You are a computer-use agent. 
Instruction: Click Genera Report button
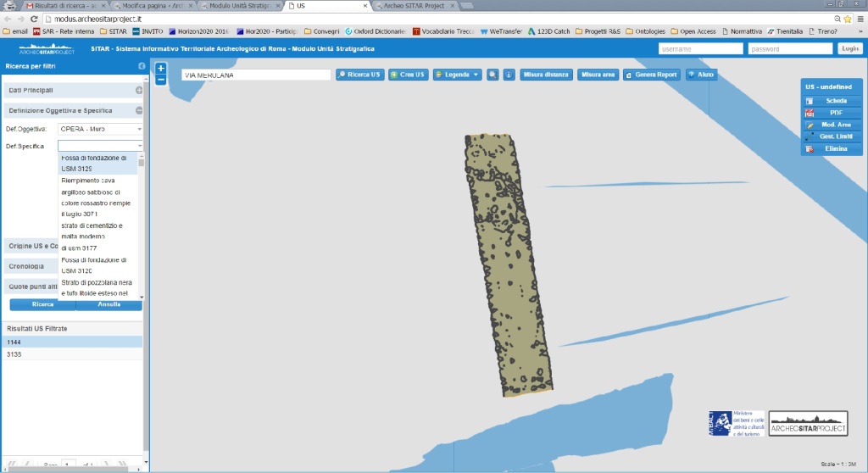click(x=652, y=75)
